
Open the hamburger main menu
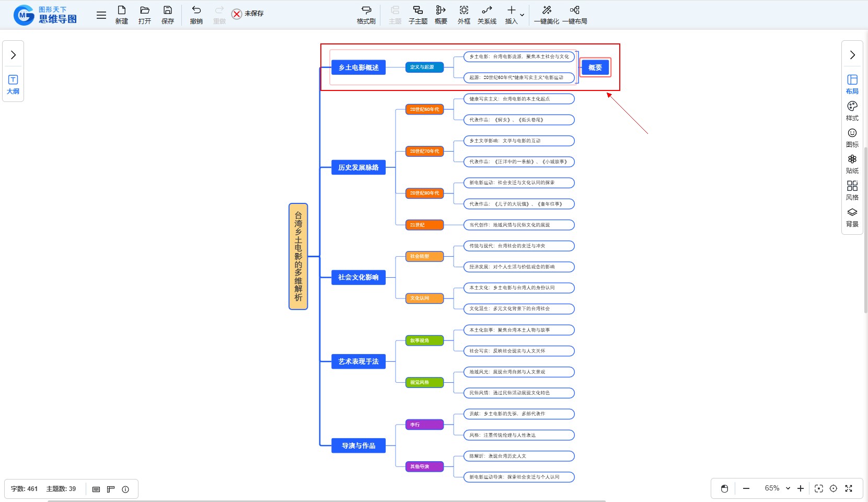pos(101,15)
